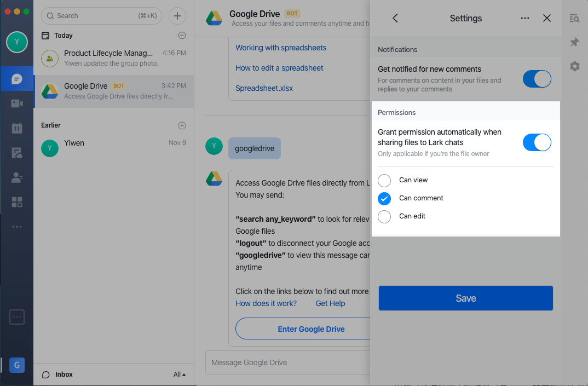Open the Messenger chat icon in sidebar
This screenshot has width=588, height=386.
point(16,79)
